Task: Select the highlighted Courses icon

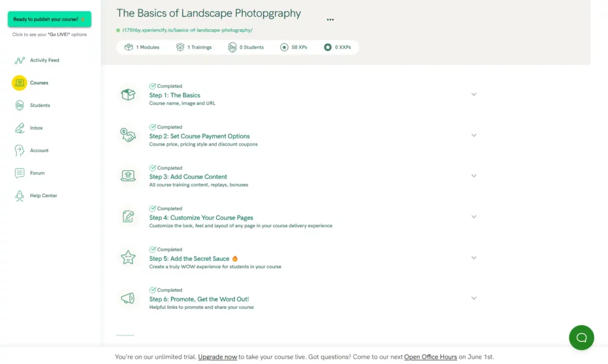Action: click(x=20, y=83)
